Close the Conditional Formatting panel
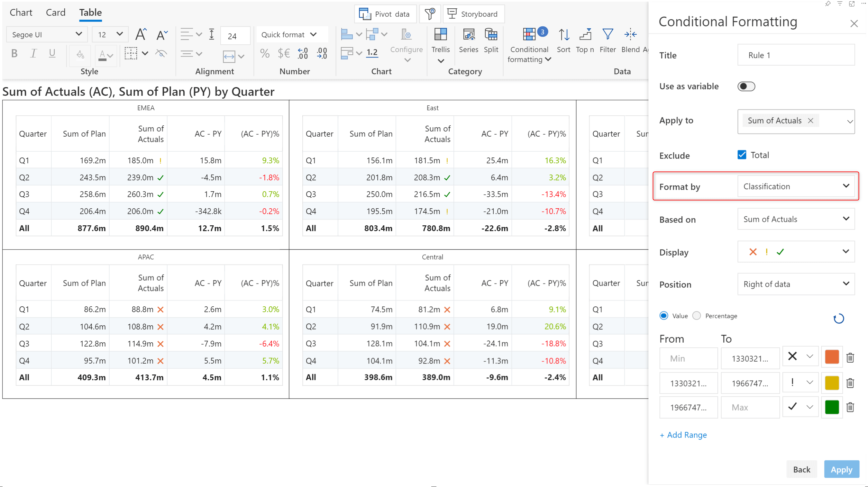The height and width of the screenshot is (487, 868). (854, 23)
